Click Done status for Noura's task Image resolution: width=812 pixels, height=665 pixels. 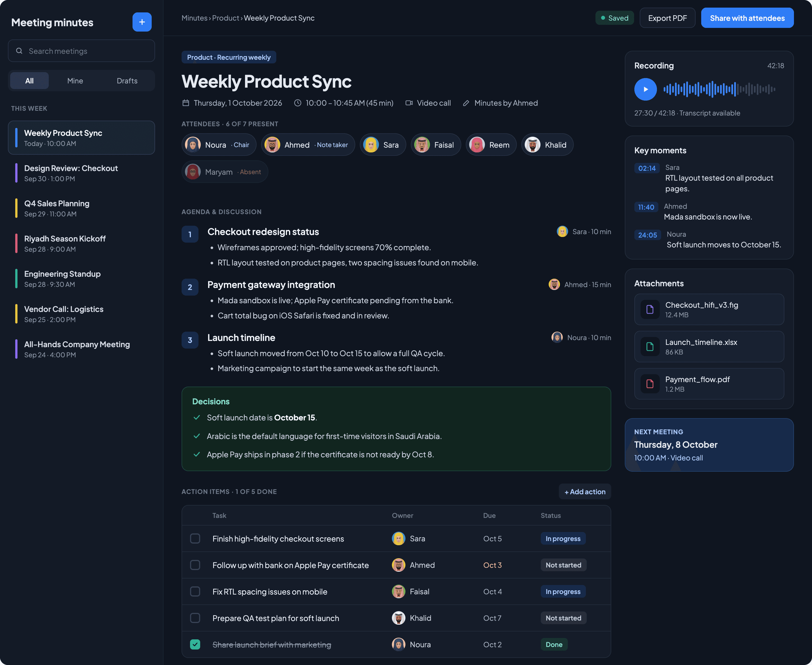point(554,644)
